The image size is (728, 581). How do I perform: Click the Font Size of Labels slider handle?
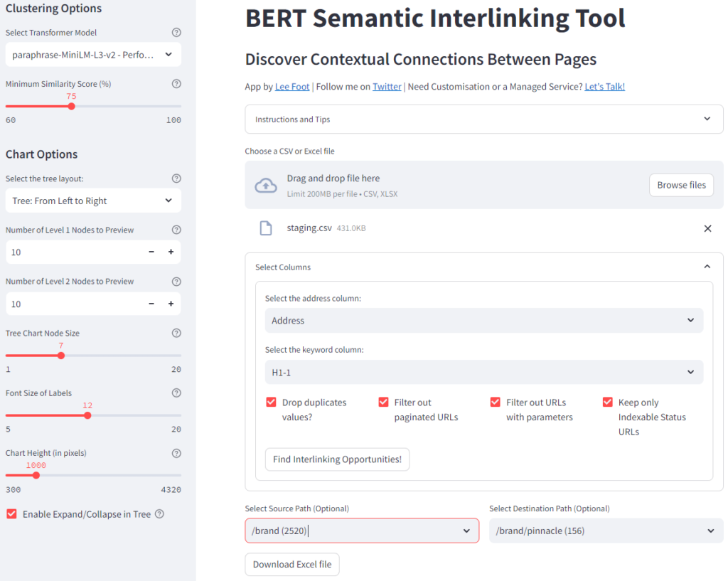[87, 416]
